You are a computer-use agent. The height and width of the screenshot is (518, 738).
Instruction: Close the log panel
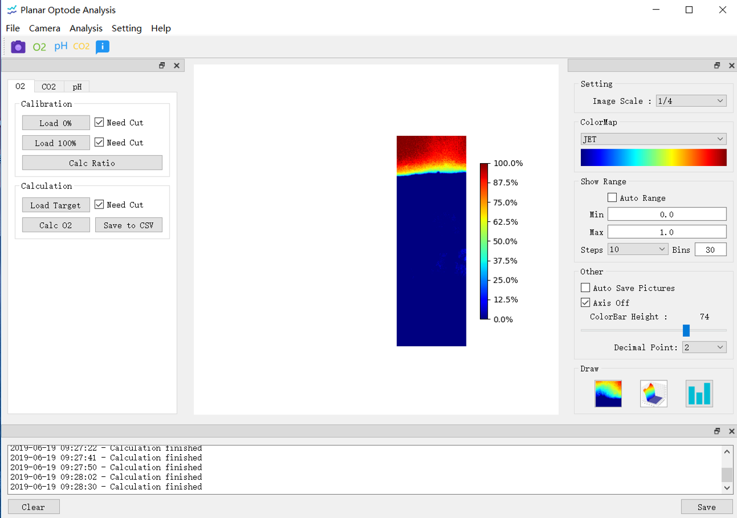coord(731,431)
